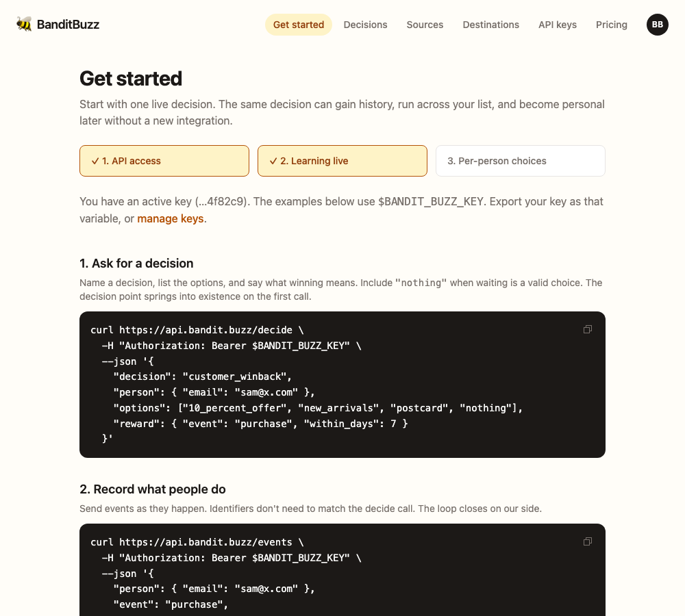Image resolution: width=685 pixels, height=616 pixels.
Task: Click the "options" array line in code
Action: [318, 408]
